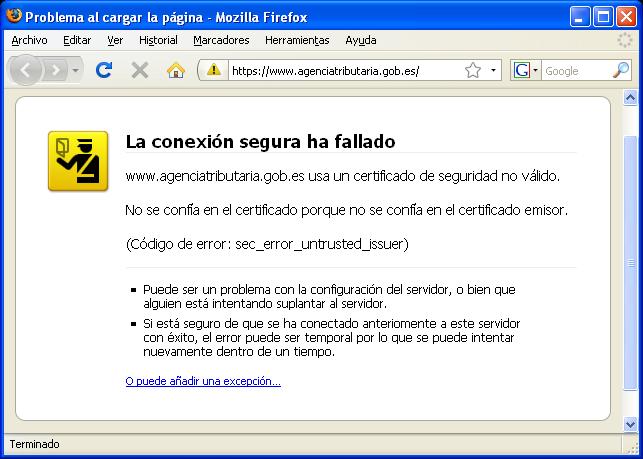Click 'O puede añadir una excepción...' link

point(203,381)
